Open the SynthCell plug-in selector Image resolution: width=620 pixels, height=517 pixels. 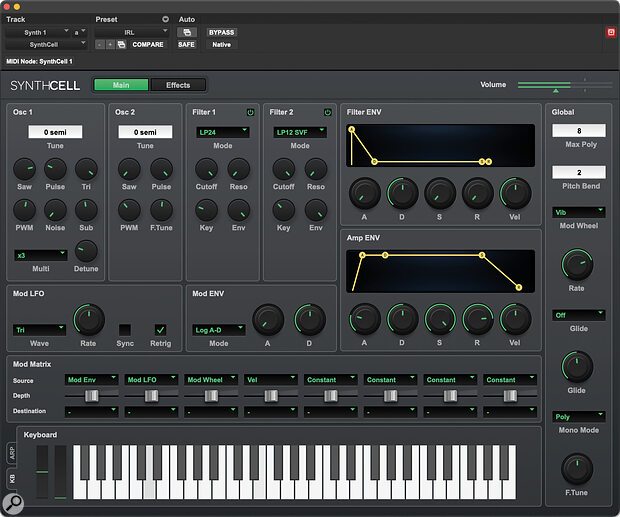[x=46, y=45]
